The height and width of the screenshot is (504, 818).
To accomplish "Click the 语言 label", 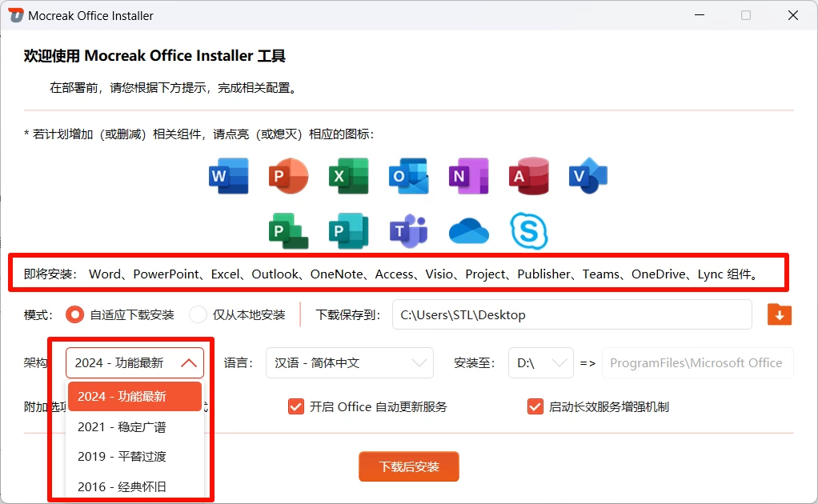I will click(x=239, y=362).
